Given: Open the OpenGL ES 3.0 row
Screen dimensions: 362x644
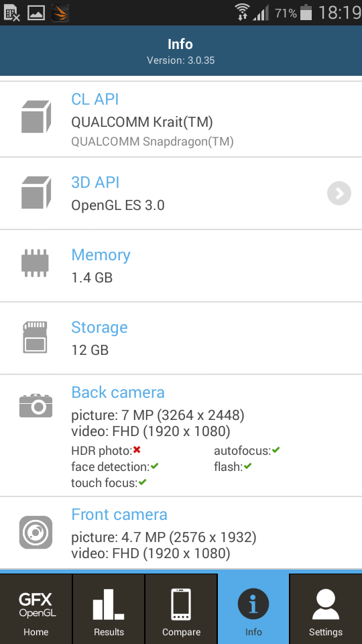Looking at the screenshot, I should (181, 193).
